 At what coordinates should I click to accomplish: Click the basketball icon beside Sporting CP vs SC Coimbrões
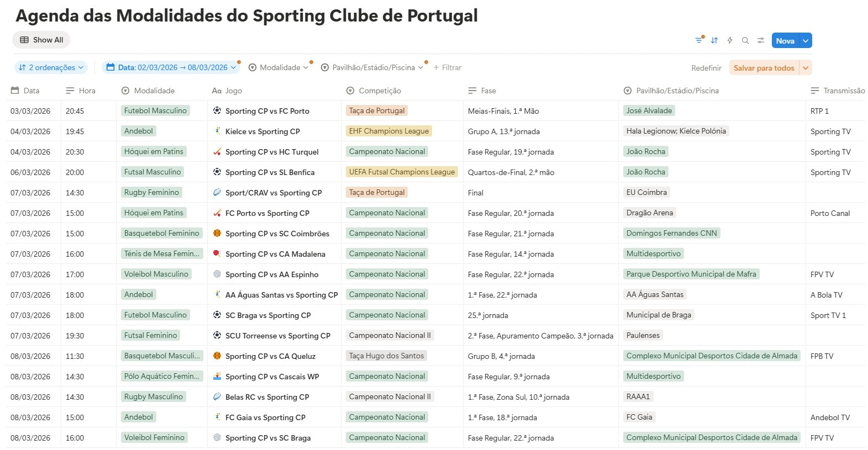(217, 233)
